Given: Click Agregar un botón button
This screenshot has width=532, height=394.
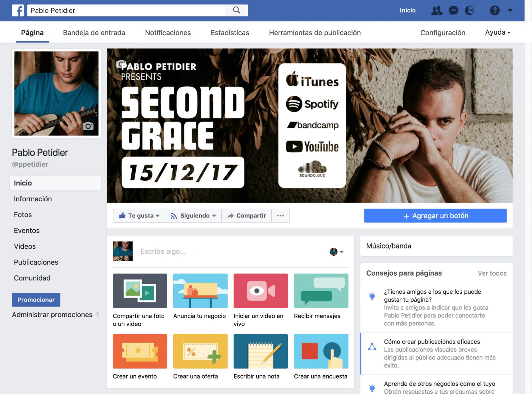Looking at the screenshot, I should pyautogui.click(x=435, y=215).
